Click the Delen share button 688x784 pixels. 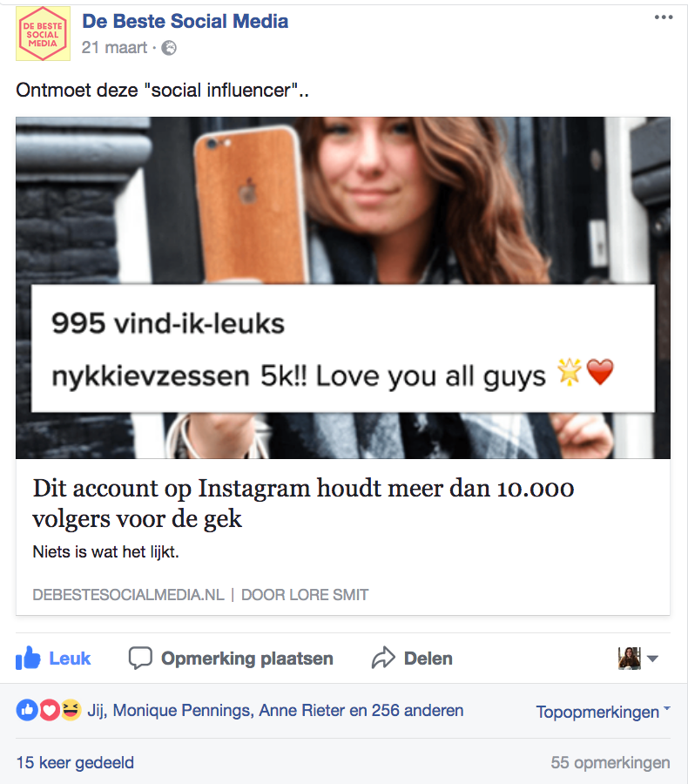(412, 658)
